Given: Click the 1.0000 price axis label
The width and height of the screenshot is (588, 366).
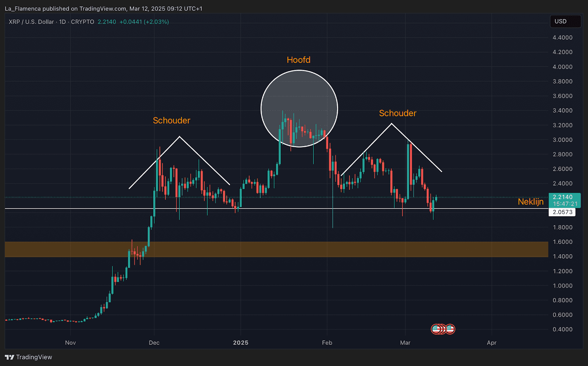Looking at the screenshot, I should point(563,286).
